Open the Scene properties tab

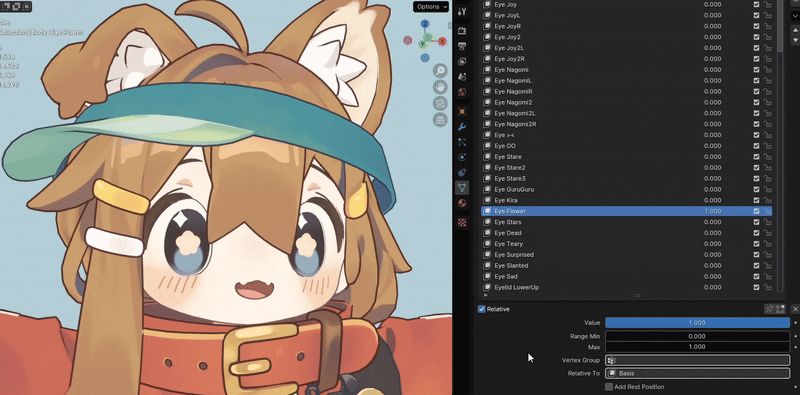pyautogui.click(x=462, y=77)
